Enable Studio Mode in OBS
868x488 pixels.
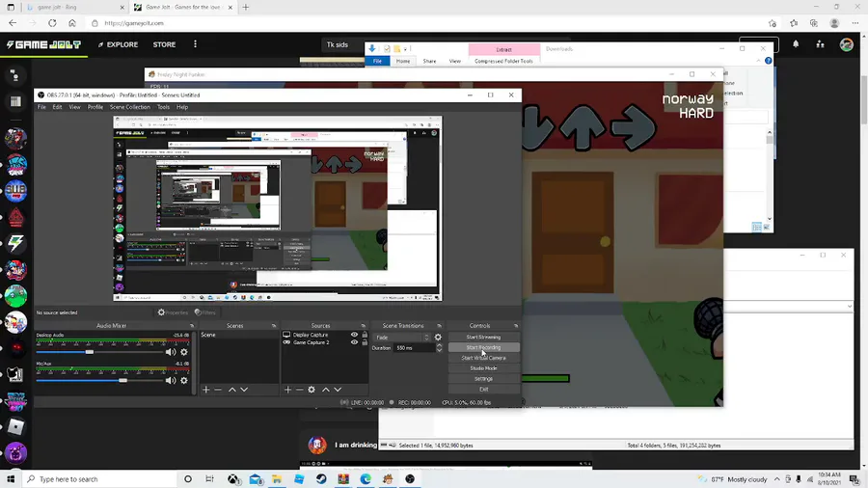click(x=483, y=368)
